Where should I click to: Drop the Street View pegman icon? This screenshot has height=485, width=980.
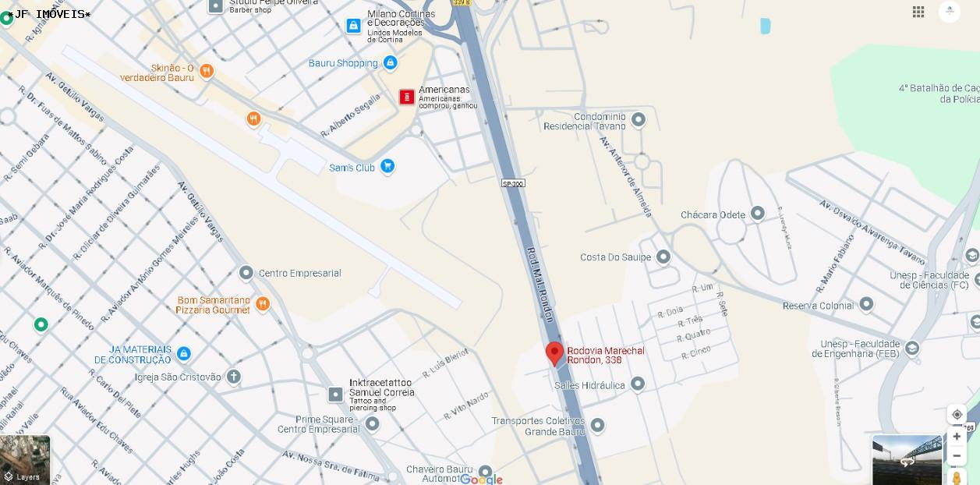957,477
